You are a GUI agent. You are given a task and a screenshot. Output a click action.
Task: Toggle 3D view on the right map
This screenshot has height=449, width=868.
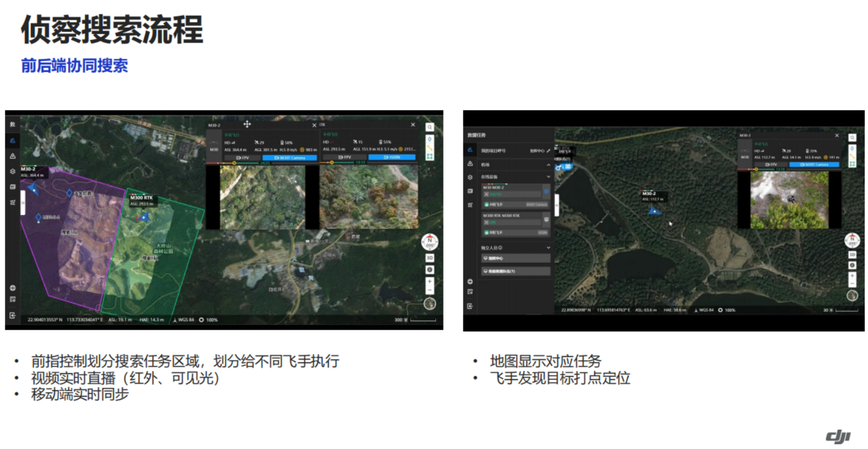pyautogui.click(x=852, y=254)
